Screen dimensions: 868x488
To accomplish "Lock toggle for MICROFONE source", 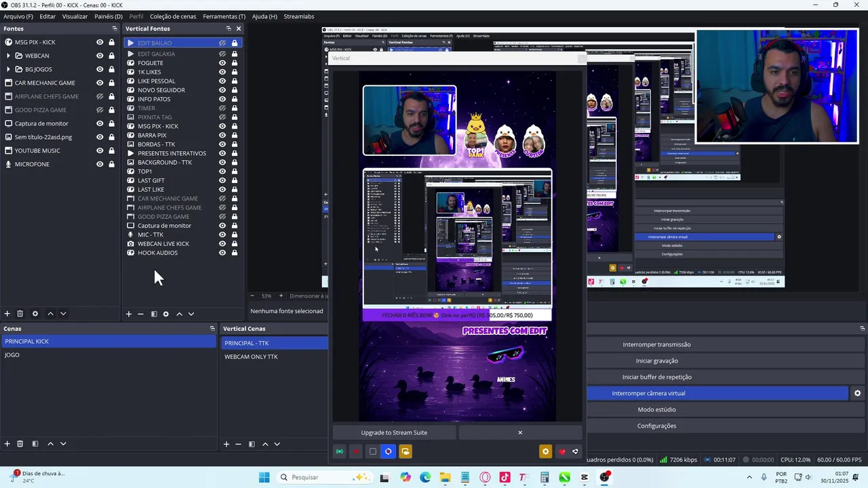I will [x=111, y=164].
